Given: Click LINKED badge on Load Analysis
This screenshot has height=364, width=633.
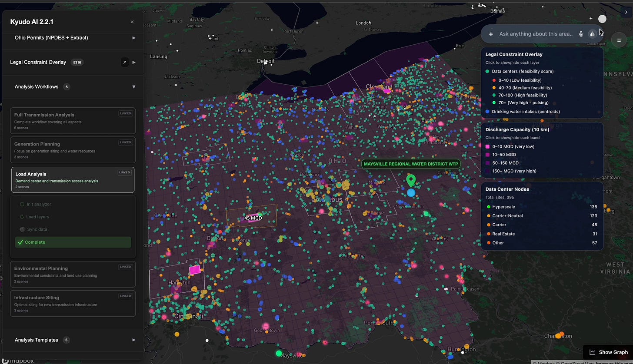Looking at the screenshot, I should point(124,172).
